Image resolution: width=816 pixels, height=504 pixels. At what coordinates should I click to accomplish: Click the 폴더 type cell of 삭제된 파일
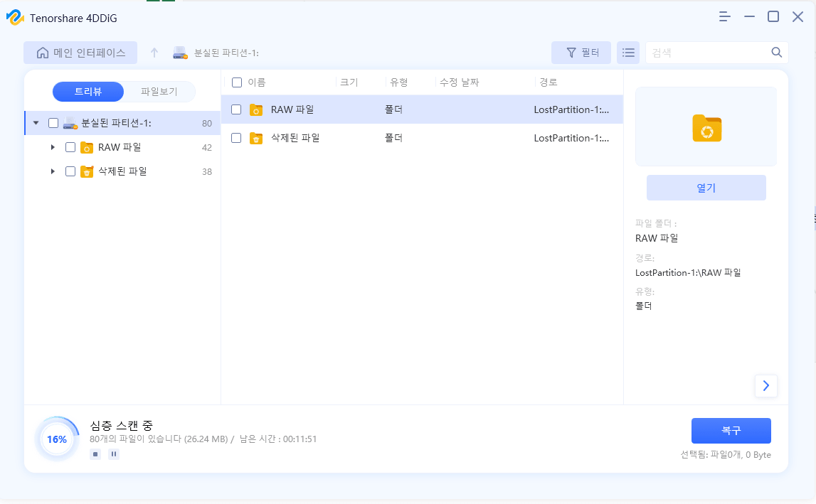click(393, 138)
